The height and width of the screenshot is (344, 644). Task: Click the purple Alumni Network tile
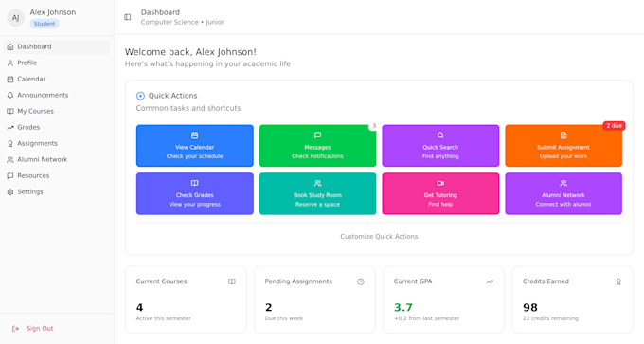563,193
